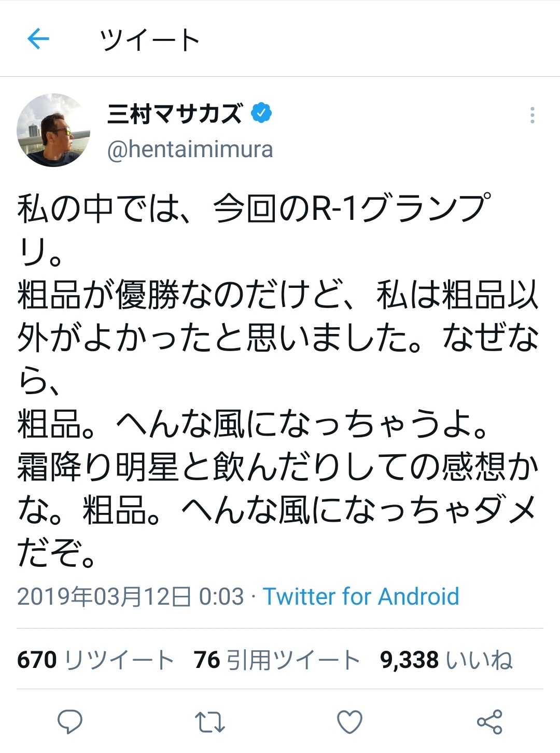
Task: Open the three-dot more options menu
Action: pyautogui.click(x=532, y=115)
